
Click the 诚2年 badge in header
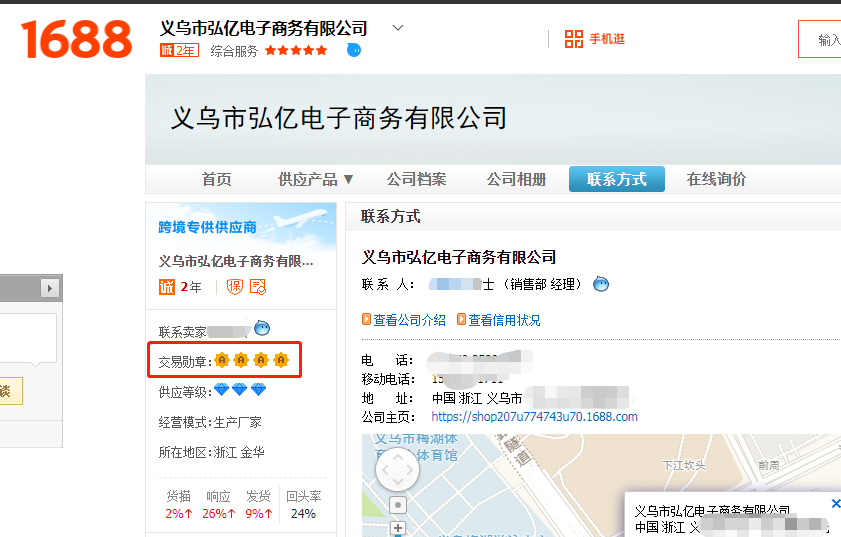point(179,50)
